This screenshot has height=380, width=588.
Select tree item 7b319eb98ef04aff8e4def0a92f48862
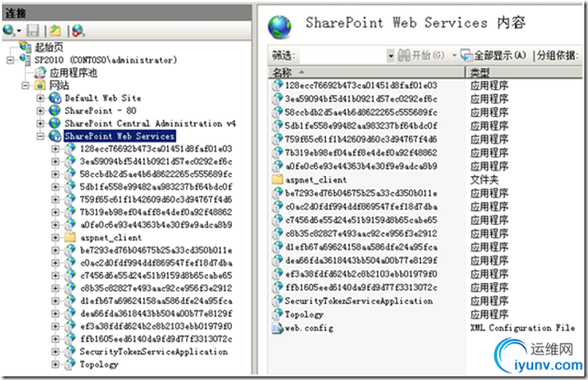(156, 212)
